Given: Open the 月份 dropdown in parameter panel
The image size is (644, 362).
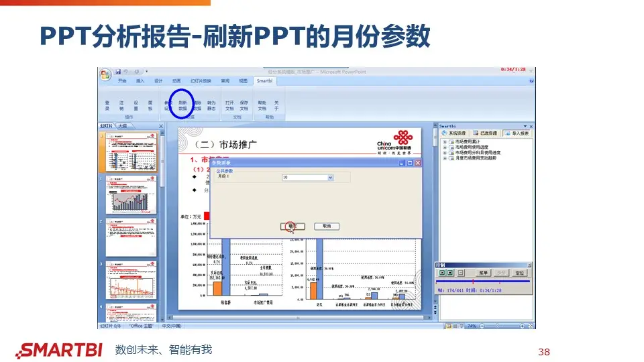Looking at the screenshot, I should click(330, 177).
